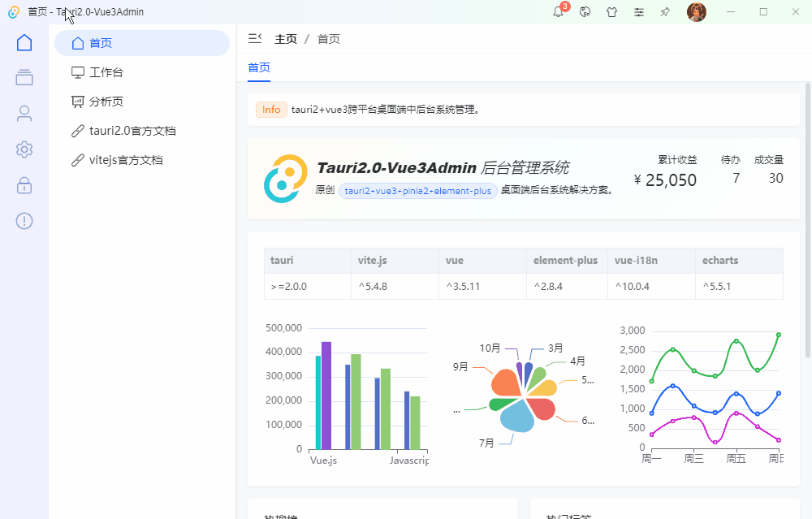The width and height of the screenshot is (812, 519).
Task: Click the user profile icon in sidebar rail
Action: pos(24,114)
